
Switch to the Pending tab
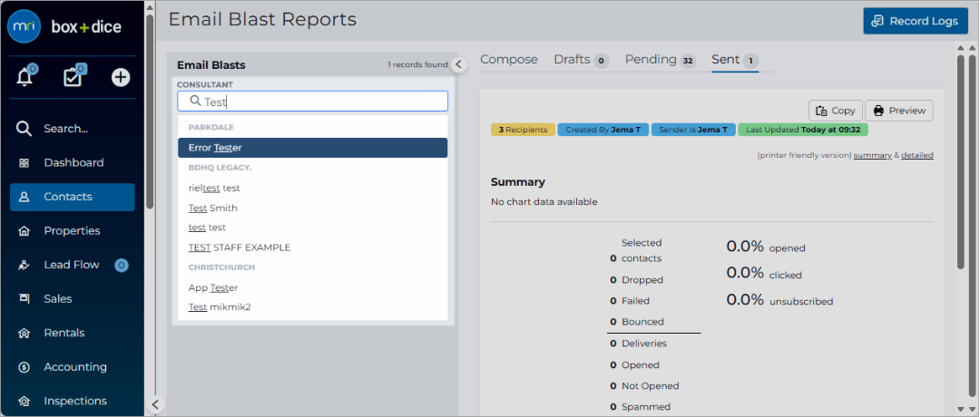coord(660,60)
